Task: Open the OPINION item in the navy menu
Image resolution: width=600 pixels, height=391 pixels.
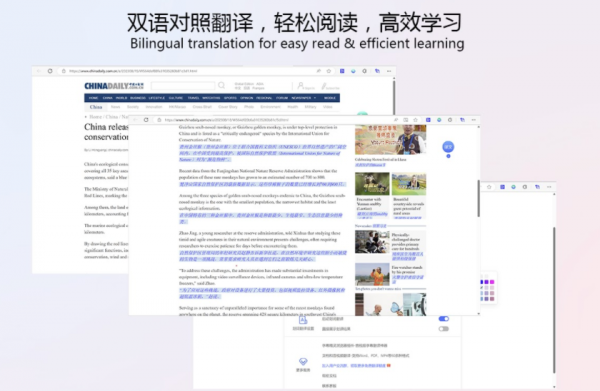Action: 246,98
